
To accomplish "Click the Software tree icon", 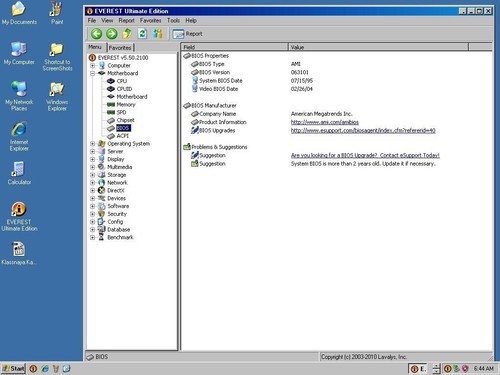I will coord(101,206).
